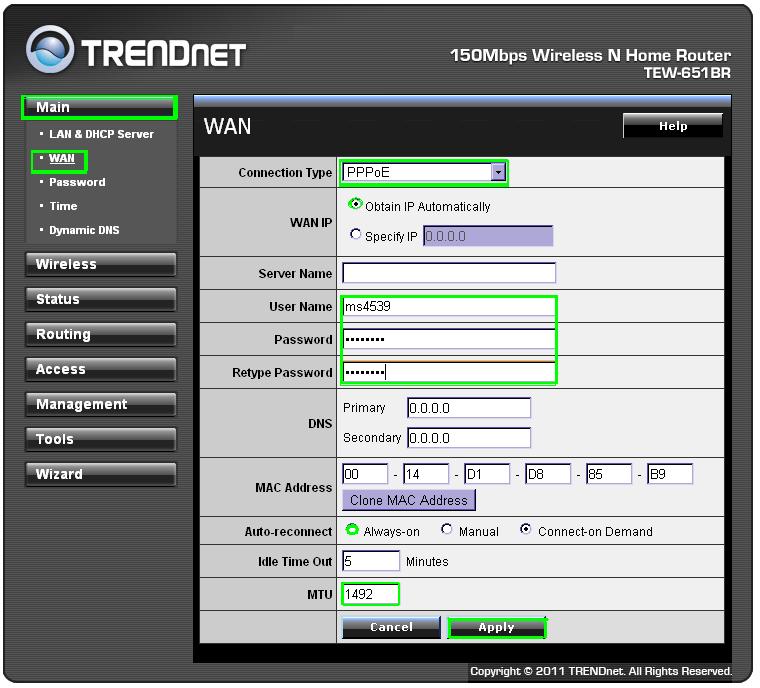760x688 pixels.
Task: Click the Cancel button
Action: (391, 627)
